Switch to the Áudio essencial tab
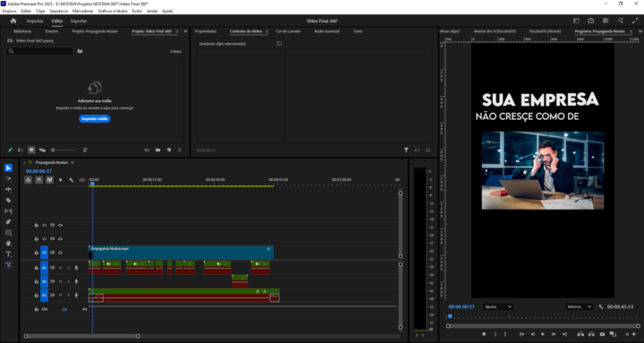Image resolution: width=644 pixels, height=343 pixels. (326, 31)
